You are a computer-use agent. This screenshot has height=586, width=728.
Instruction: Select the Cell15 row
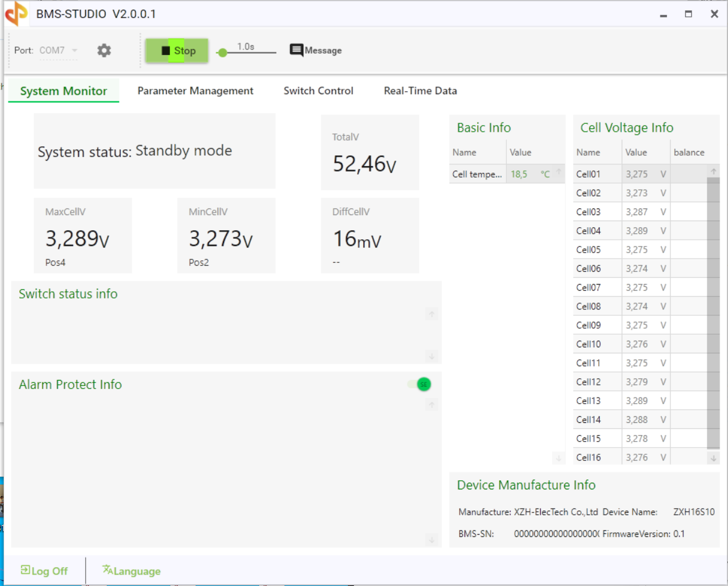click(x=640, y=439)
